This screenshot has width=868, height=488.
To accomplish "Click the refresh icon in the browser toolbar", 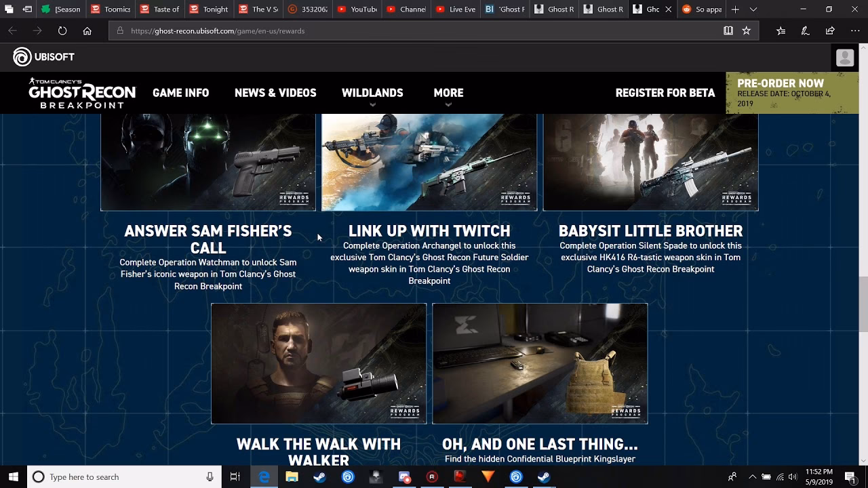I will coord(62,30).
